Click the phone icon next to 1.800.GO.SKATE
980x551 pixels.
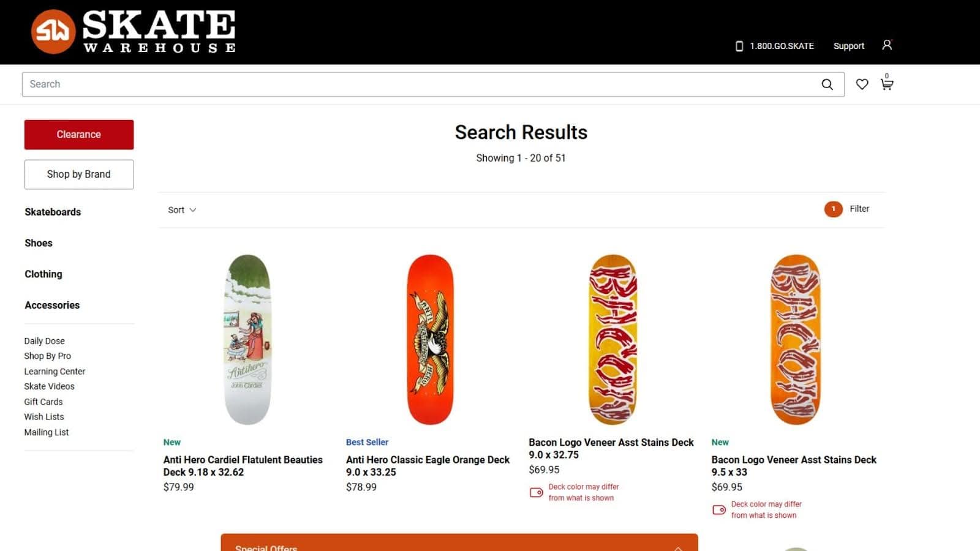pos(738,45)
